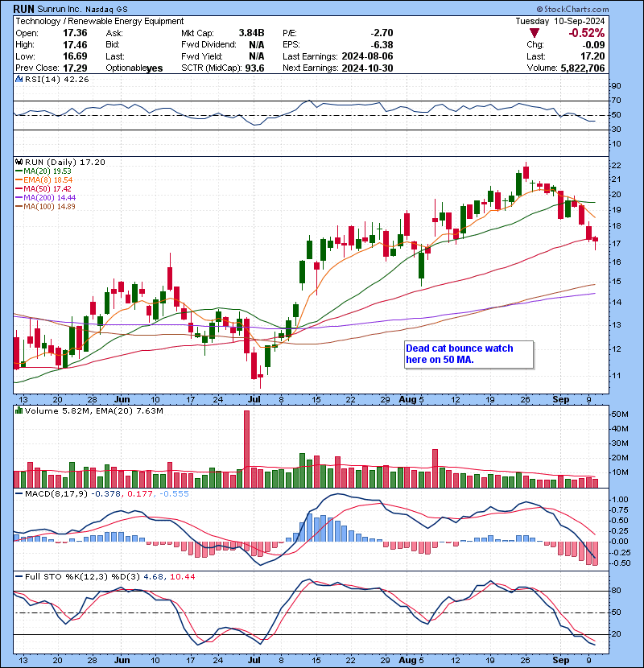The height and width of the screenshot is (668, 644).
Task: Click the Dead cat bounce annotation box
Action: coord(469,354)
